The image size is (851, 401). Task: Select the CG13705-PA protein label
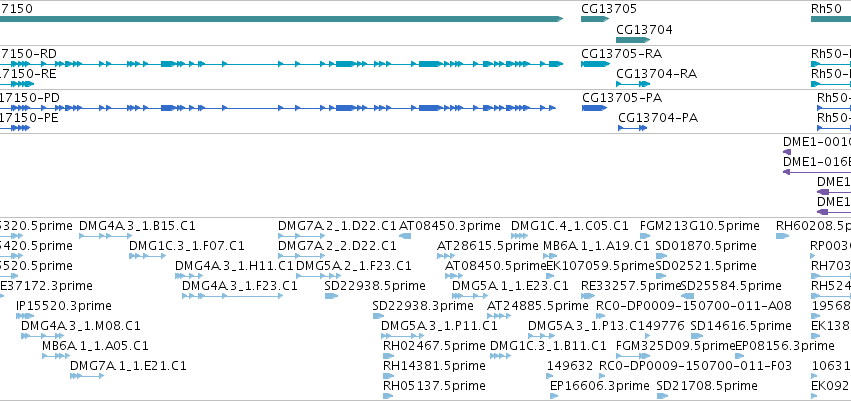click(x=622, y=98)
